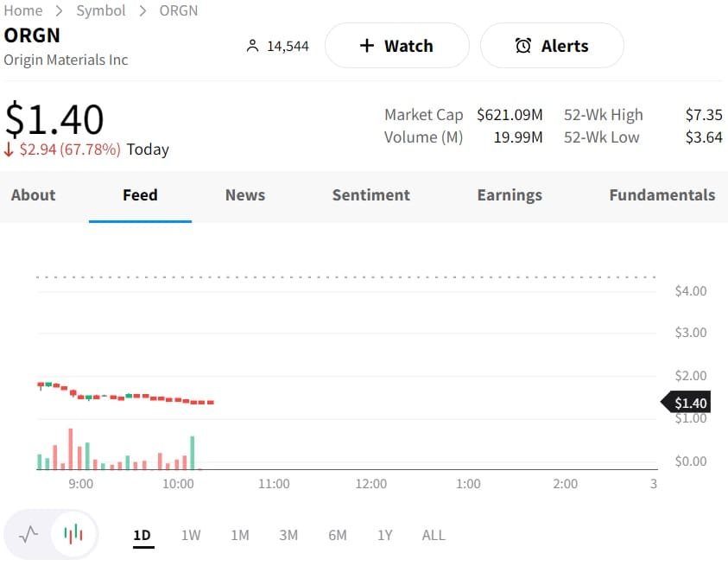Screen dimensions: 728x566
Task: Open the Fundamentals tab
Action: (x=662, y=195)
